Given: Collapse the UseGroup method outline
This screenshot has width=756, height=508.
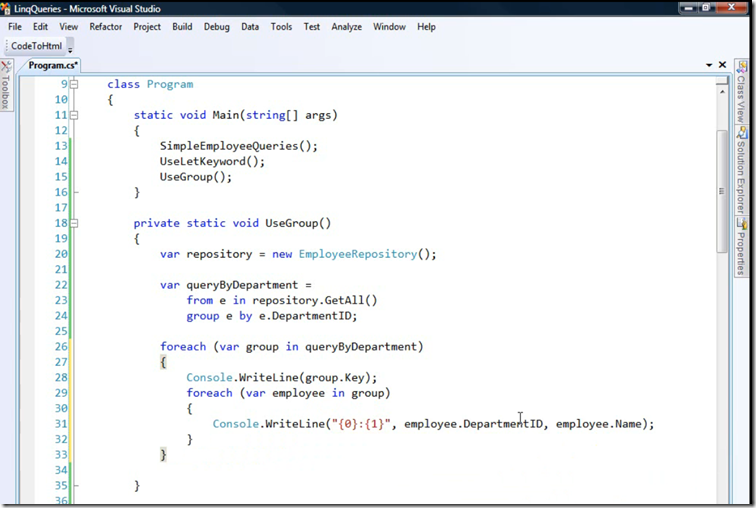Looking at the screenshot, I should pyautogui.click(x=74, y=223).
